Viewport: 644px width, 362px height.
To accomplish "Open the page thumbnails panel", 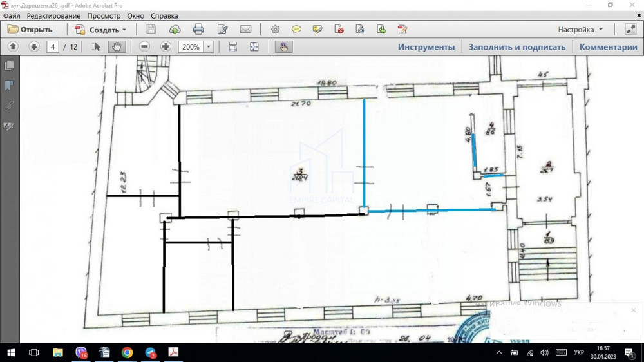I will pos(9,66).
